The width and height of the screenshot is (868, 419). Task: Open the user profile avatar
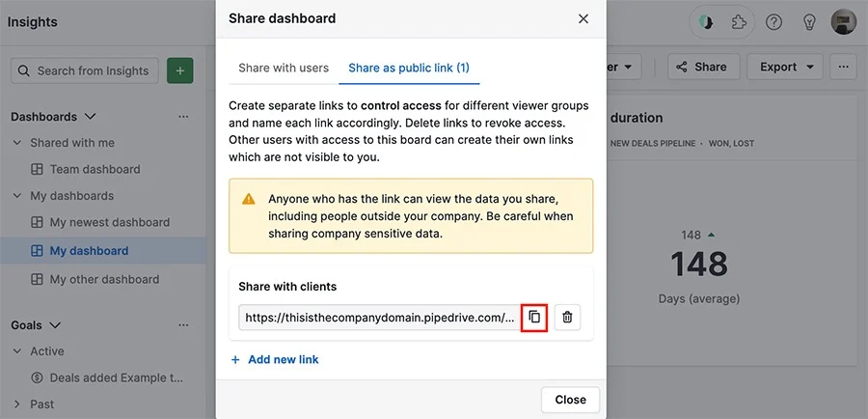[x=844, y=22]
